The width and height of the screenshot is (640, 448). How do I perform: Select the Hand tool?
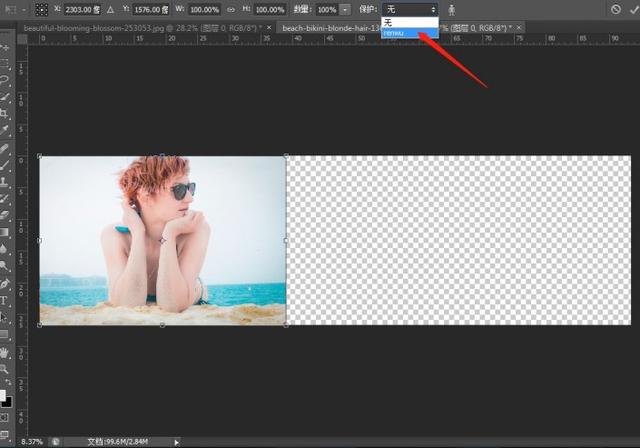[5, 352]
